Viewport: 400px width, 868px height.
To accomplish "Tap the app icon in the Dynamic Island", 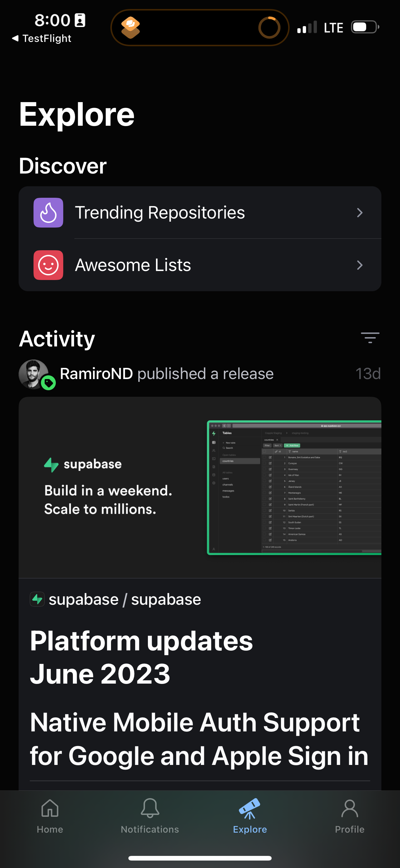I will (x=130, y=27).
